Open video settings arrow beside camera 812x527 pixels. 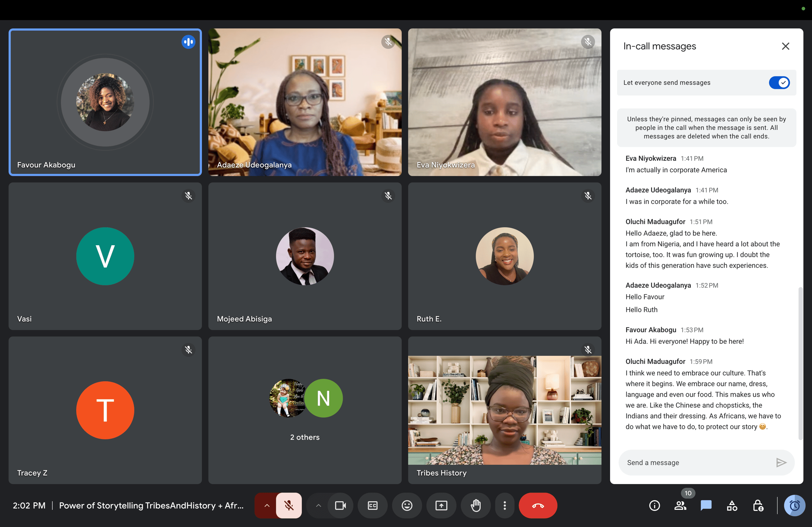318,505
